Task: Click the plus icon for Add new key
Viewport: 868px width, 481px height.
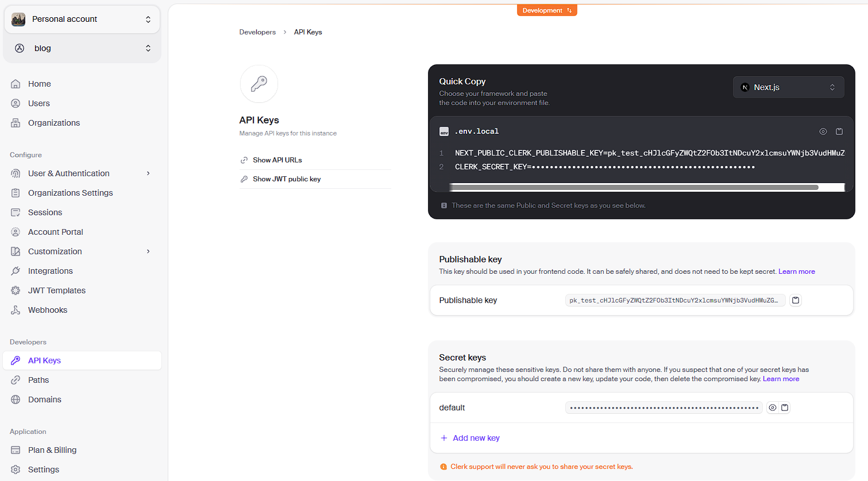Action: tap(444, 438)
